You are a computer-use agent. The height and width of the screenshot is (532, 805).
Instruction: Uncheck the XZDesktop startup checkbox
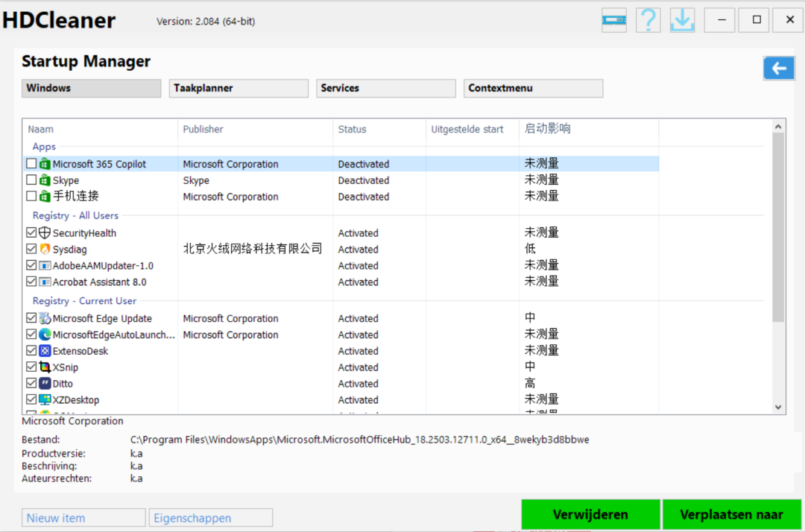tap(31, 399)
